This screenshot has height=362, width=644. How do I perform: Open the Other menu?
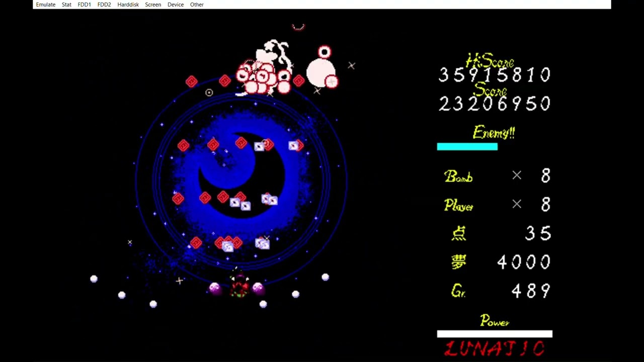click(x=197, y=5)
